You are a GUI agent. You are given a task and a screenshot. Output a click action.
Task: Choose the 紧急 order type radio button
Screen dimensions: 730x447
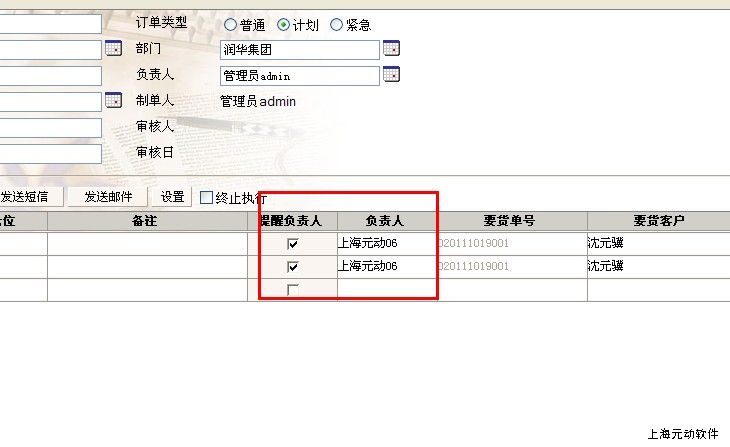click(336, 25)
